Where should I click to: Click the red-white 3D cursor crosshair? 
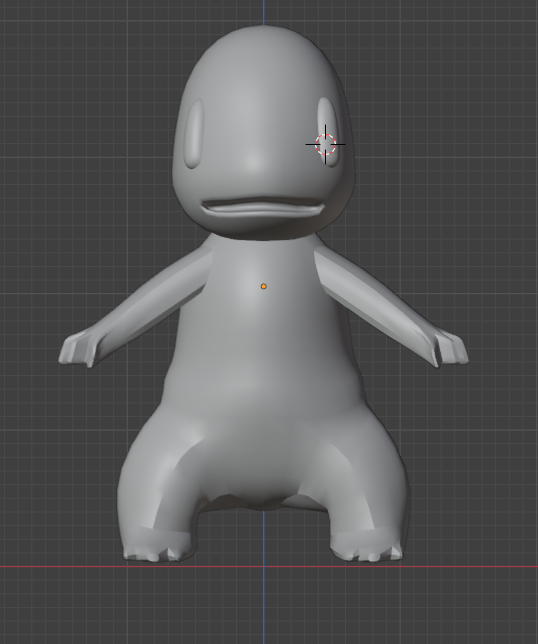(325, 145)
